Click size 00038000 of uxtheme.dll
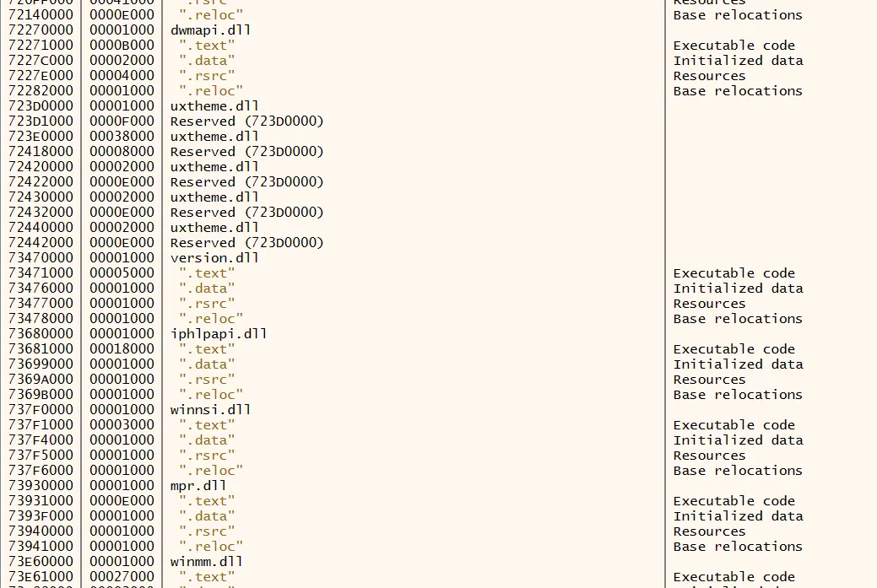Viewport: 877px width, 588px height. [122, 137]
